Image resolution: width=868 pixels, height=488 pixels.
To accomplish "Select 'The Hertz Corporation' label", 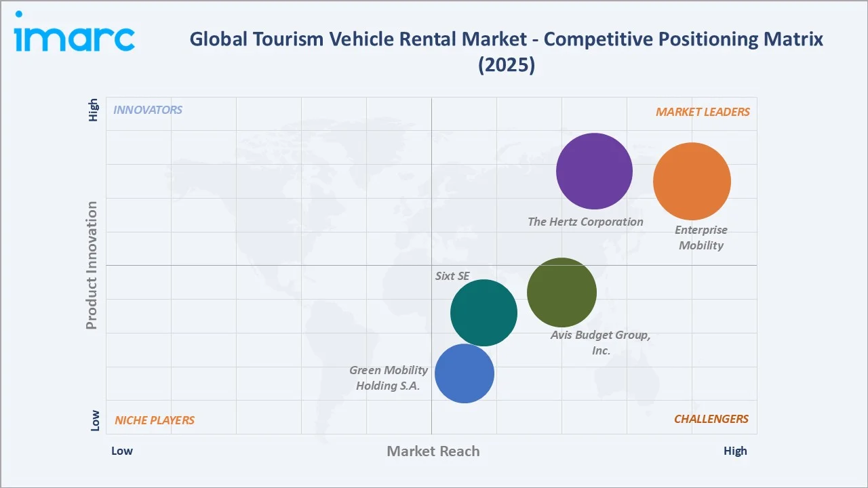I will [x=585, y=222].
